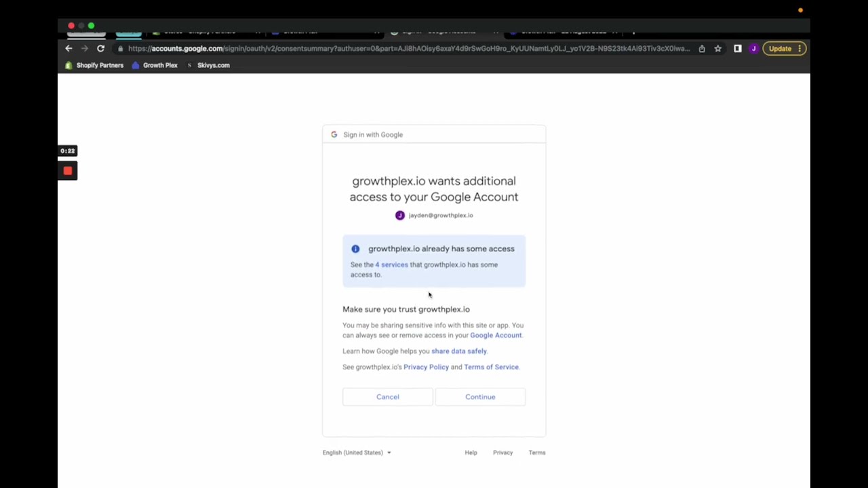Click heading 'growthplex.io wants additional access'
The image size is (868, 488).
[x=434, y=189]
